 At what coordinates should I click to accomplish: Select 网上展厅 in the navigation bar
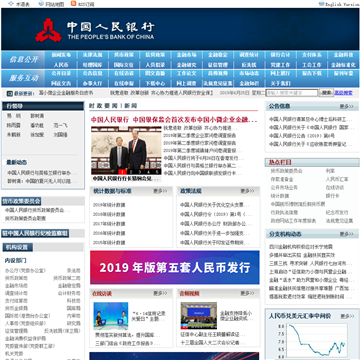[280, 73]
